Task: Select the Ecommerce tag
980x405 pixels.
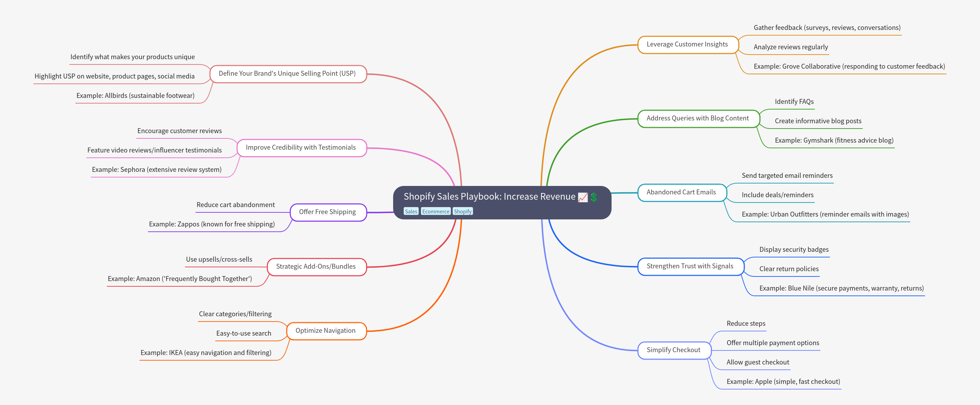Action: pos(436,211)
